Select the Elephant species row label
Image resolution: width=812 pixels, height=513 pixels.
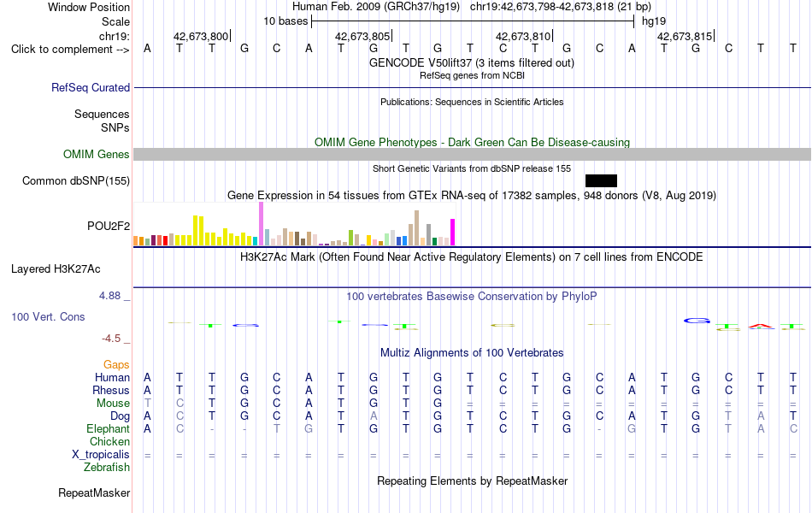pos(109,428)
